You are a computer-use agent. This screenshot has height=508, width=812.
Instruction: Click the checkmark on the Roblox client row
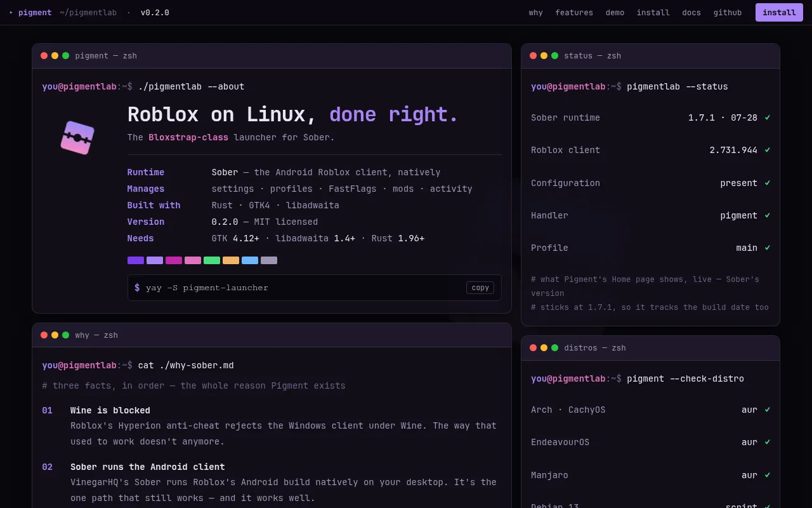(768, 150)
